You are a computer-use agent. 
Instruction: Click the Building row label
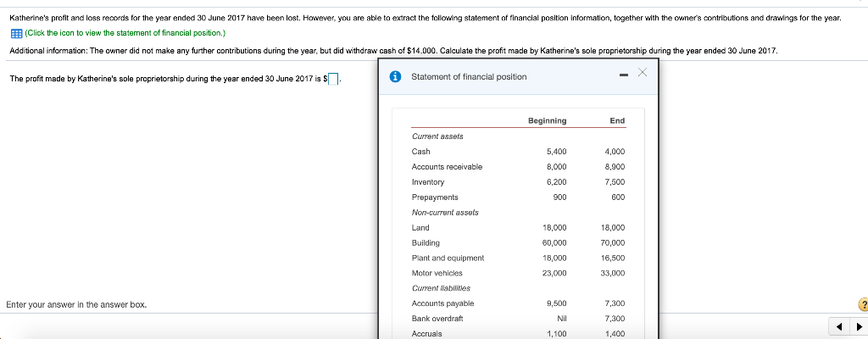(426, 242)
